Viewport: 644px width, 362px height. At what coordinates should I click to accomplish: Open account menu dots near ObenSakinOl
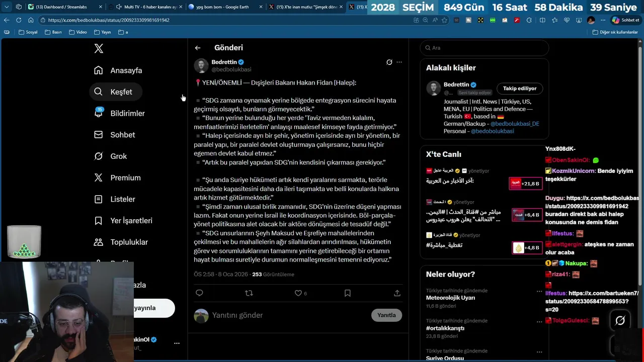click(177, 343)
